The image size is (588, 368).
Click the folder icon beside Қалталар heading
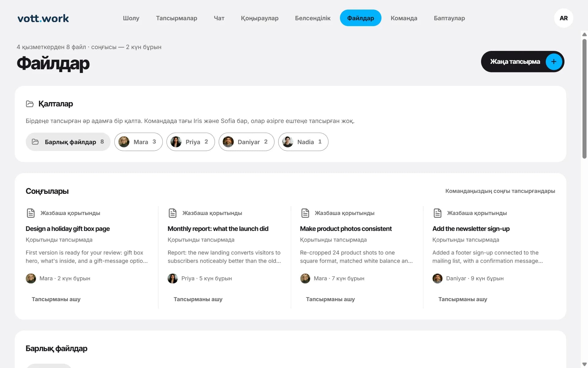30,104
